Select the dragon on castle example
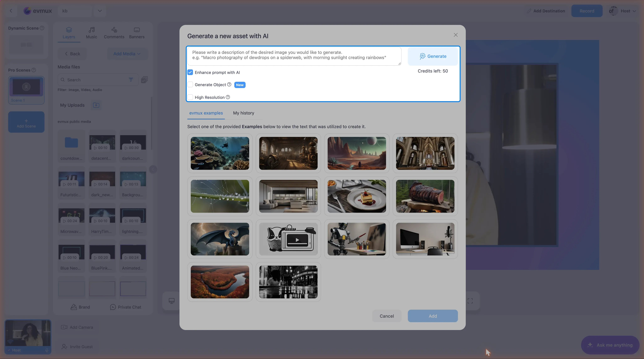Screen dimensions: 644x359 pos(220,239)
